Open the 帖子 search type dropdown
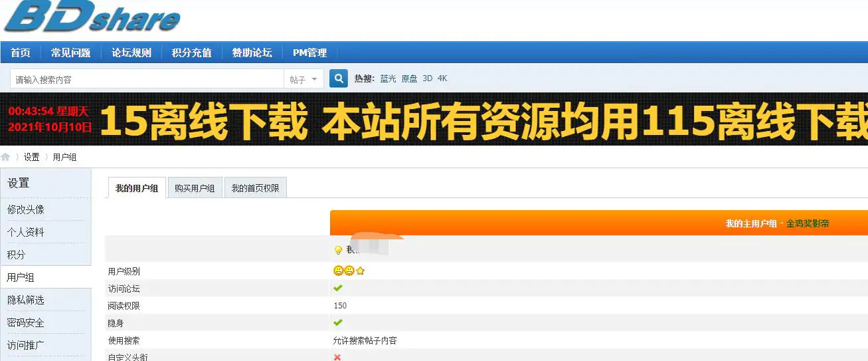This screenshot has width=868, height=361. [305, 79]
